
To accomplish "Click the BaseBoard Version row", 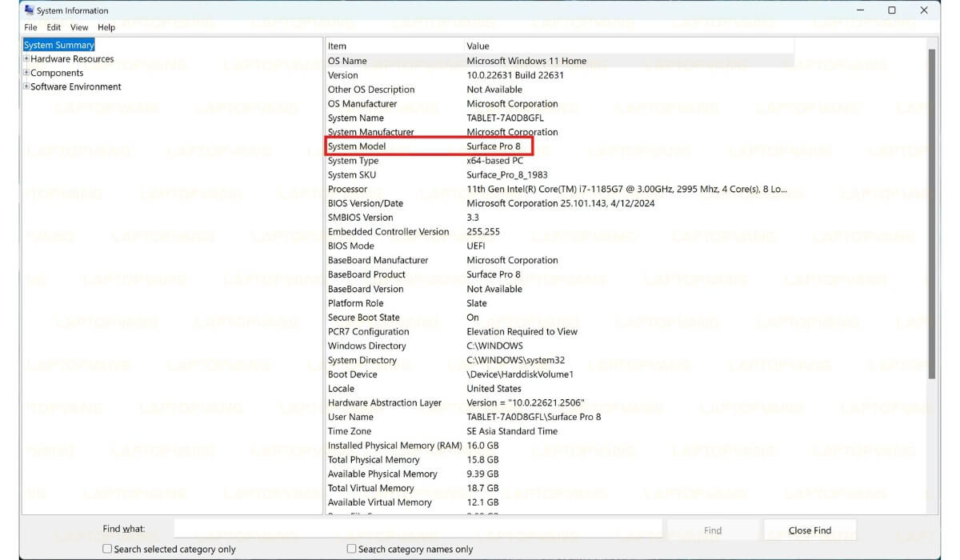I will tap(560, 289).
